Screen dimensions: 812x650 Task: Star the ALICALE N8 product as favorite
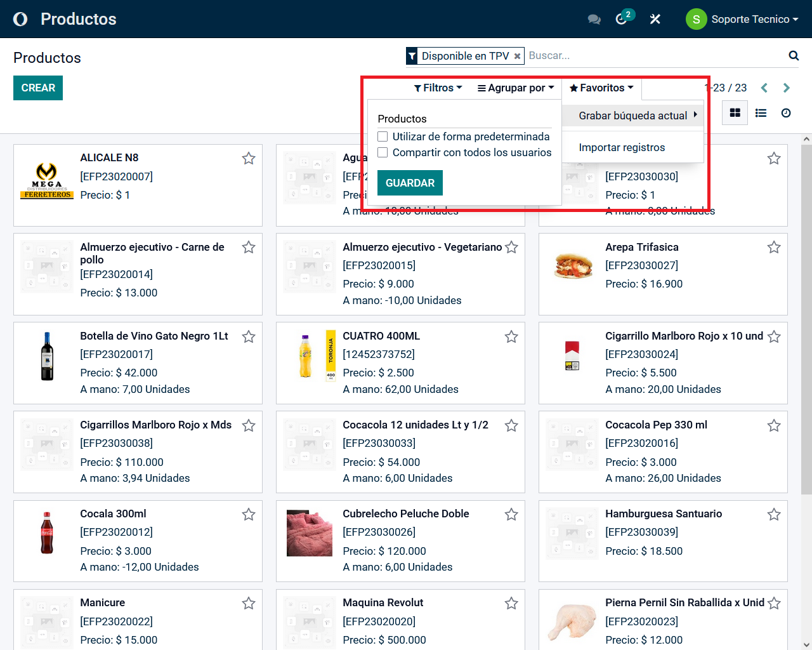(249, 159)
